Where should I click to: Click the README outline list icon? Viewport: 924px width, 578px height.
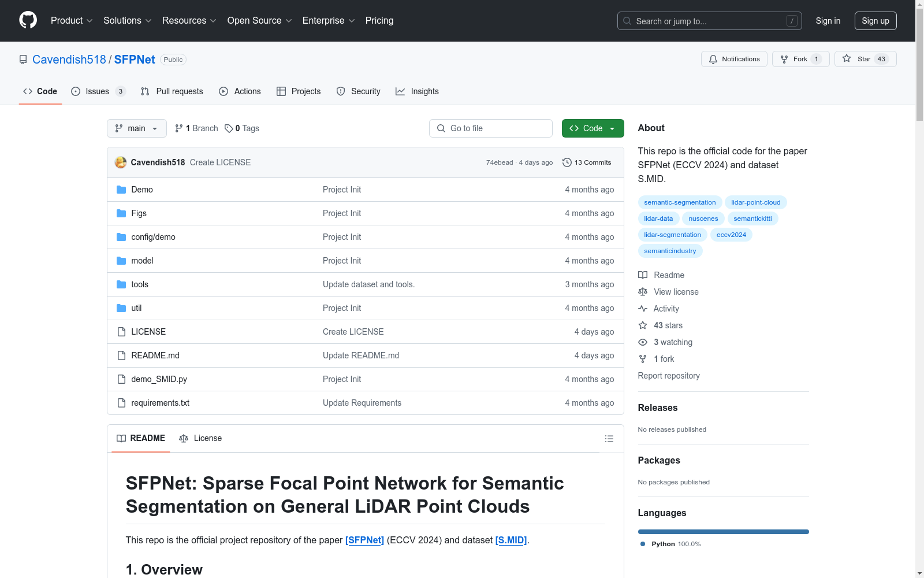coord(609,439)
